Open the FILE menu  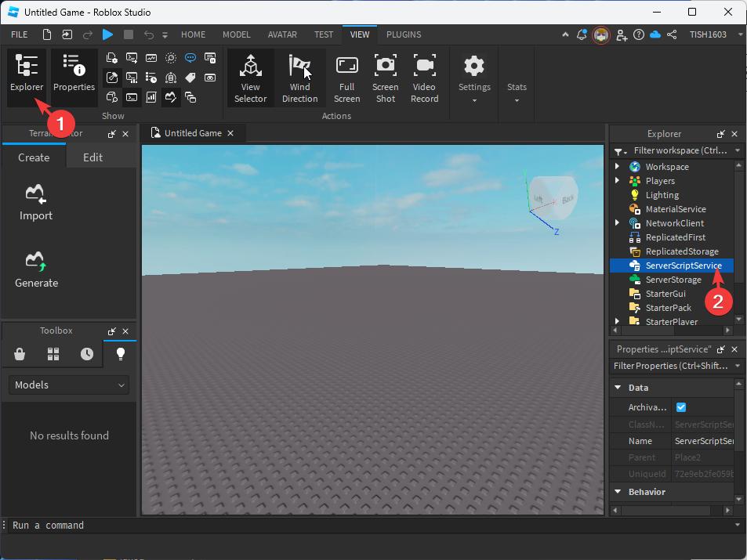pos(19,34)
